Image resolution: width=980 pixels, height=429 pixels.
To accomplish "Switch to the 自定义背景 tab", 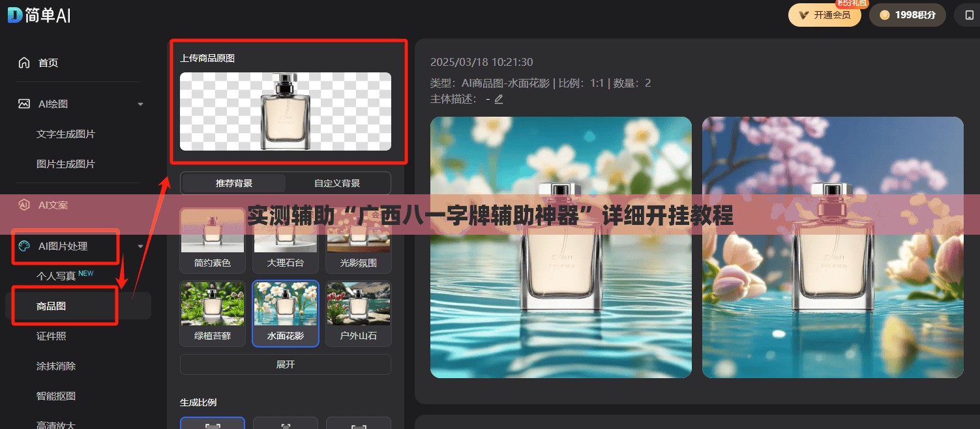I will (x=337, y=183).
